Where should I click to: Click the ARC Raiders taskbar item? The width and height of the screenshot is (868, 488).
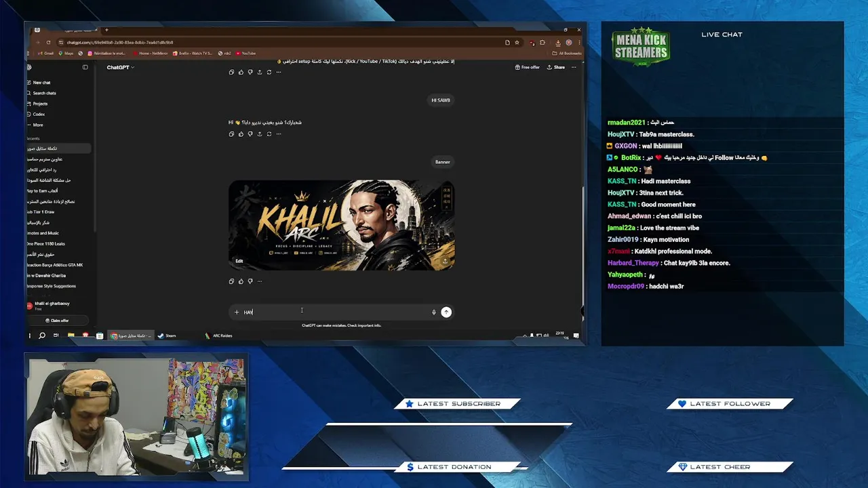219,335
